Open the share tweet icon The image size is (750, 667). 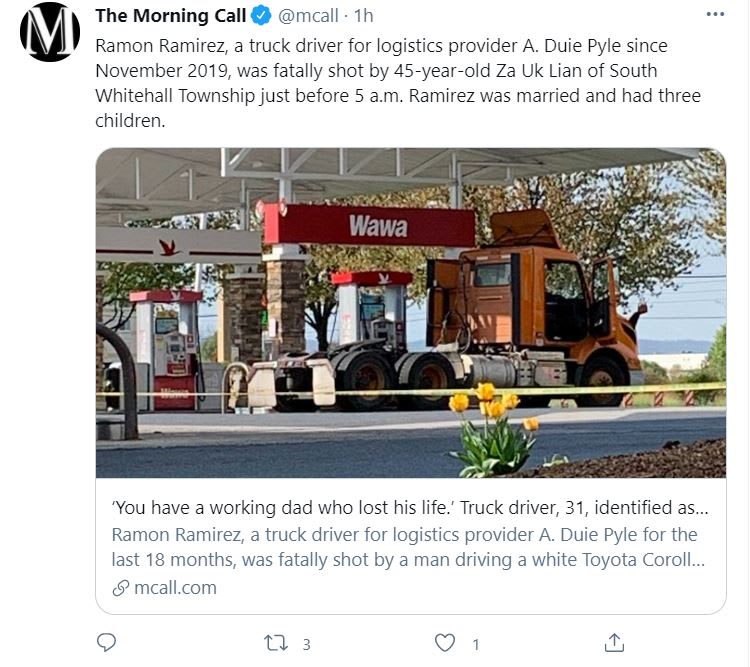tap(615, 641)
